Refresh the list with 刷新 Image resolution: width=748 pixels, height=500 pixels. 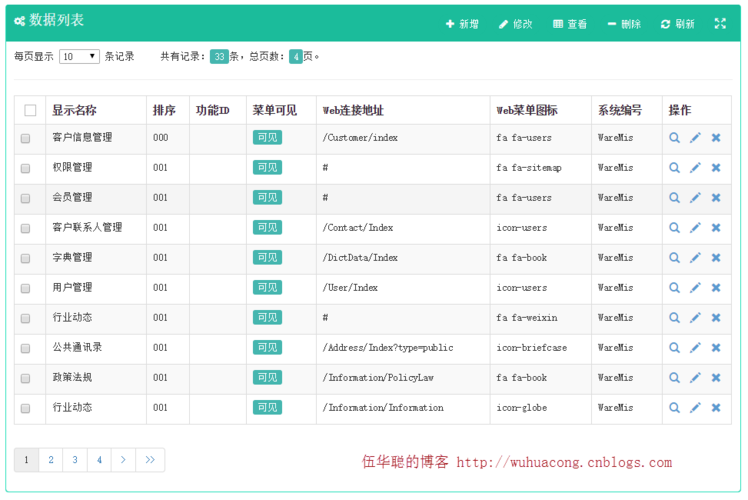coord(677,24)
